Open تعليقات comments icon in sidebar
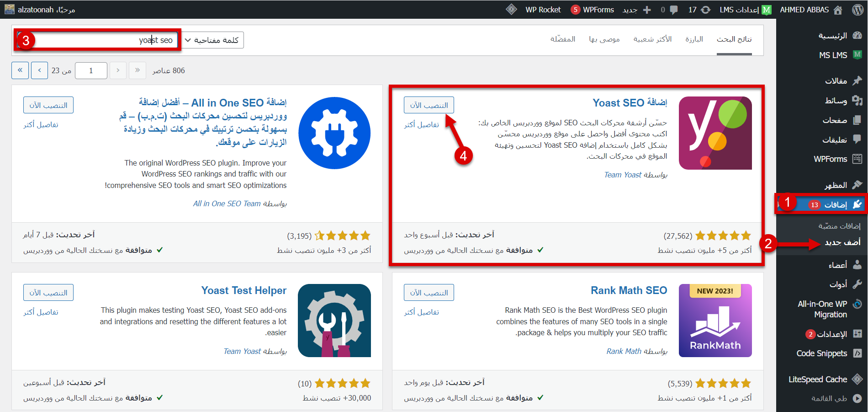 click(857, 139)
